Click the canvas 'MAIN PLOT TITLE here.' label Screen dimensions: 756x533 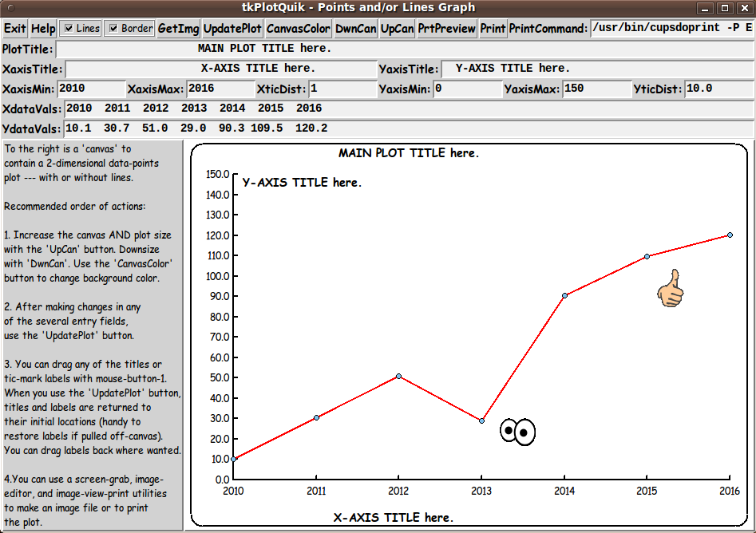[x=409, y=153]
